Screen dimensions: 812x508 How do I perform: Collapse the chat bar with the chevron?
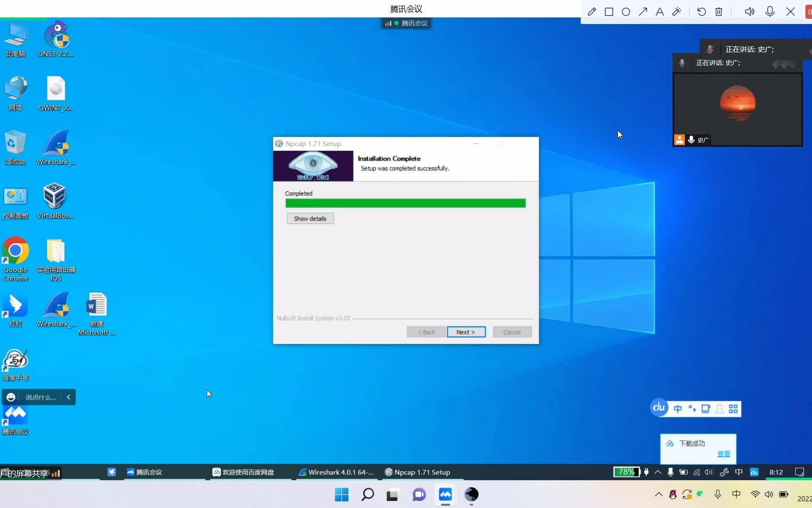[x=69, y=397]
